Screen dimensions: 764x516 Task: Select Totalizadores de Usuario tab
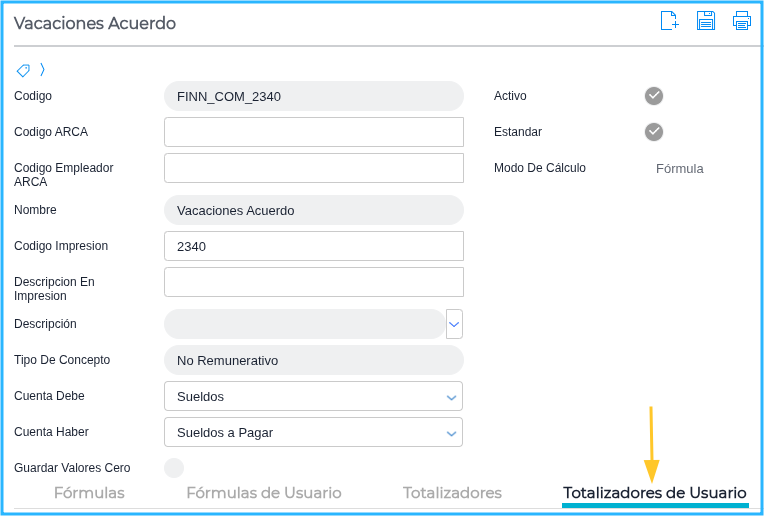click(x=655, y=493)
